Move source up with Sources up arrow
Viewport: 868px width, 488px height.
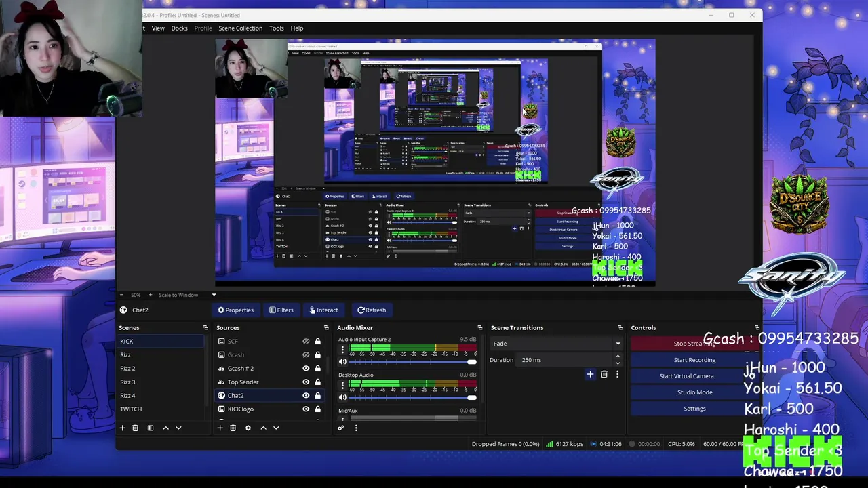coord(263,428)
